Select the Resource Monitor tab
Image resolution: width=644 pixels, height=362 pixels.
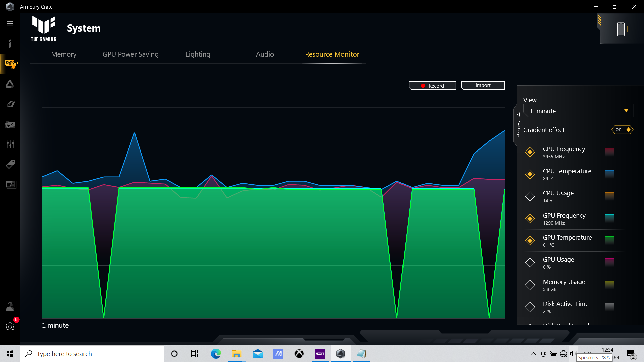(x=332, y=54)
